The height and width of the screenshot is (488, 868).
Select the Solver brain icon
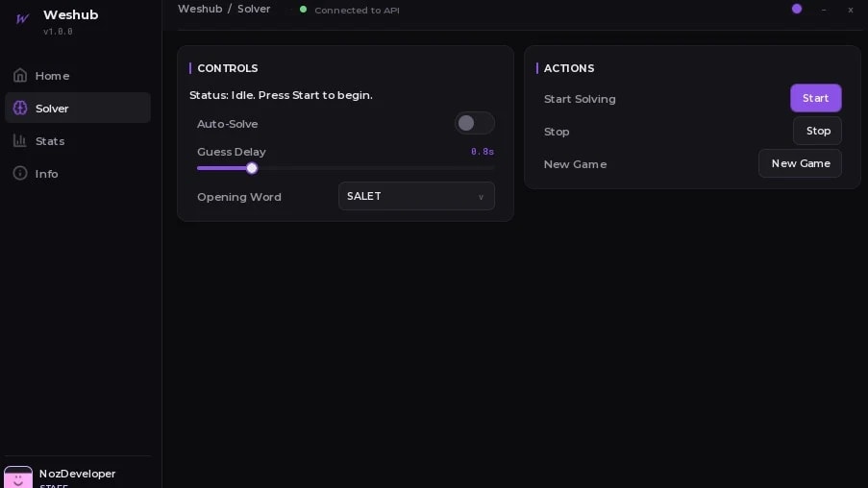20,108
